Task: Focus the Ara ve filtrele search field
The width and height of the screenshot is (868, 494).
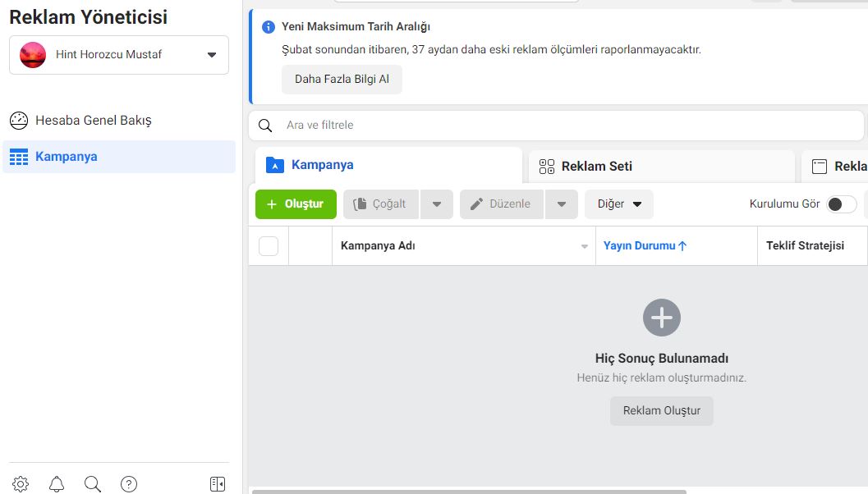Action: 556,126
